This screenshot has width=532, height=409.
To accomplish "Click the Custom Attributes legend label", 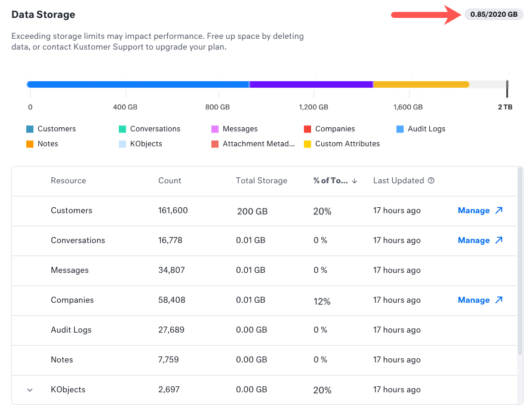I will (348, 144).
